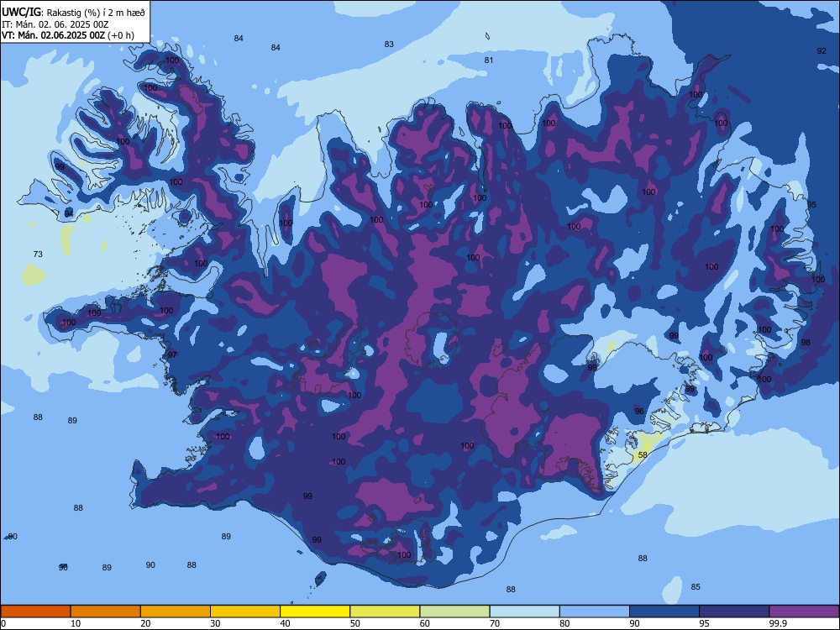Click the '0' legend tick label

[3, 623]
